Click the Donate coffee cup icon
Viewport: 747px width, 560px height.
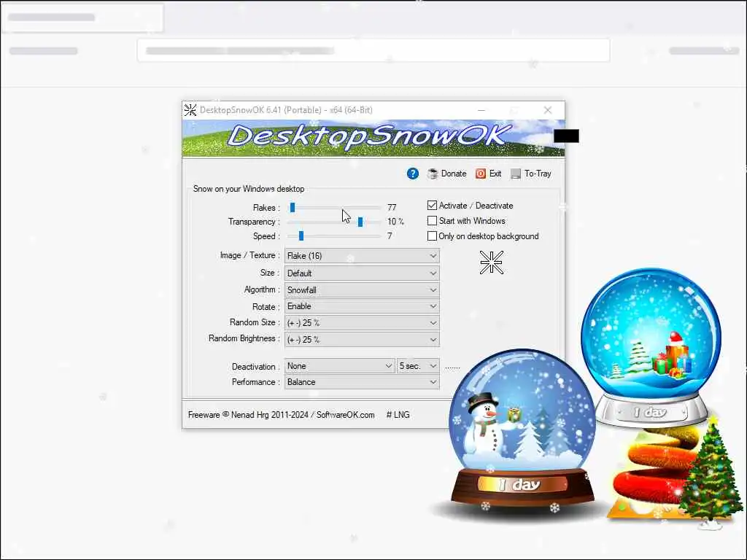[433, 174]
